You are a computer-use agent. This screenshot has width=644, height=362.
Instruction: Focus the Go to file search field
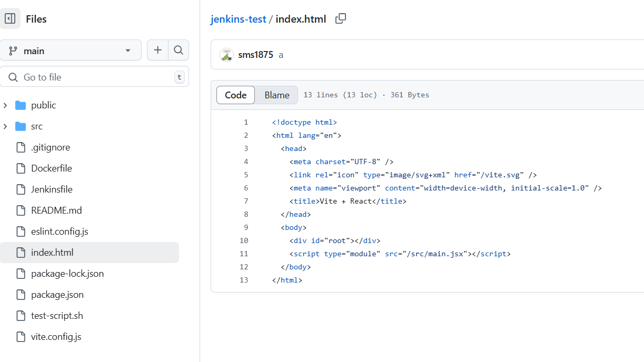(x=94, y=77)
